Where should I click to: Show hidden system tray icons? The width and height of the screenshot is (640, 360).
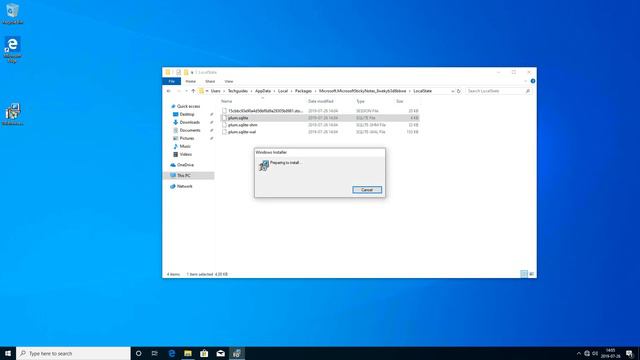tap(578, 353)
